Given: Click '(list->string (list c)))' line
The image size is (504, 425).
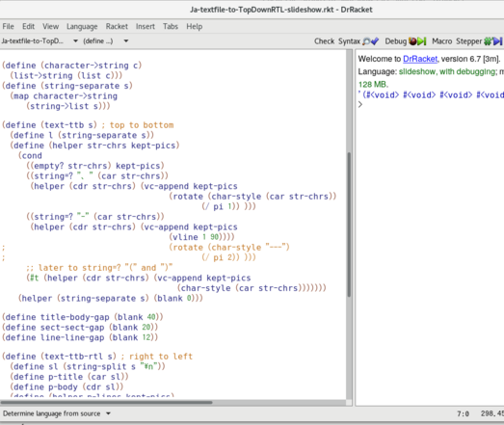Looking at the screenshot, I should click(x=66, y=76).
